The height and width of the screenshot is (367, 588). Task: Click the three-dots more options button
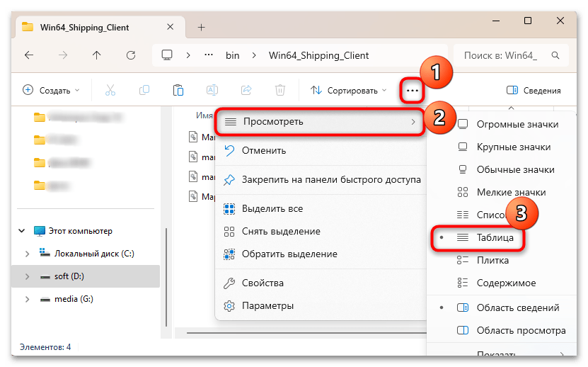pos(412,90)
